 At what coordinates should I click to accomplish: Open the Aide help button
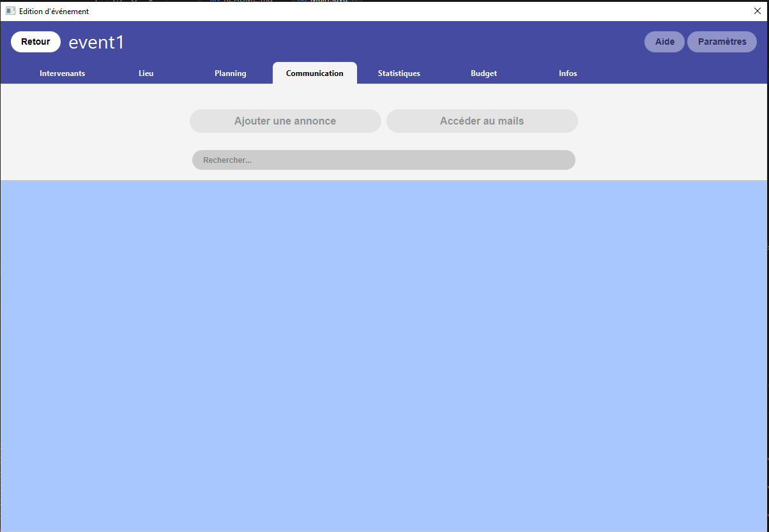[x=664, y=42]
